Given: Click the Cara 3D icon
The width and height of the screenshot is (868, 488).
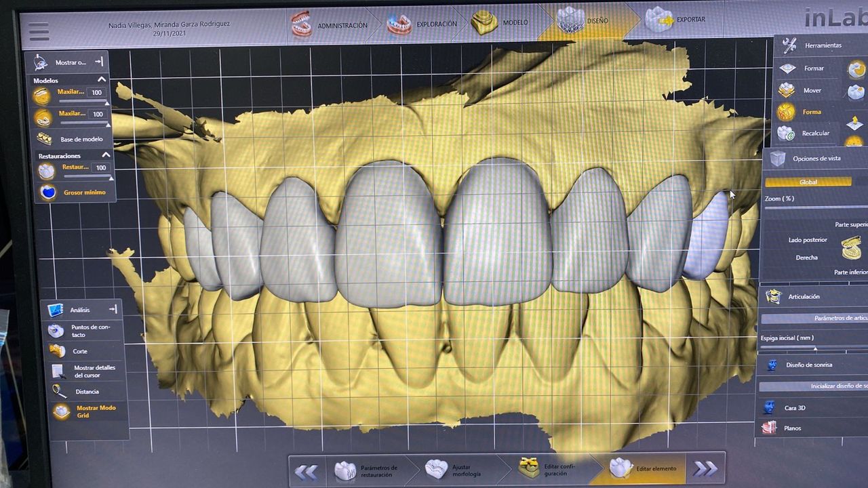Looking at the screenshot, I should 769,407.
